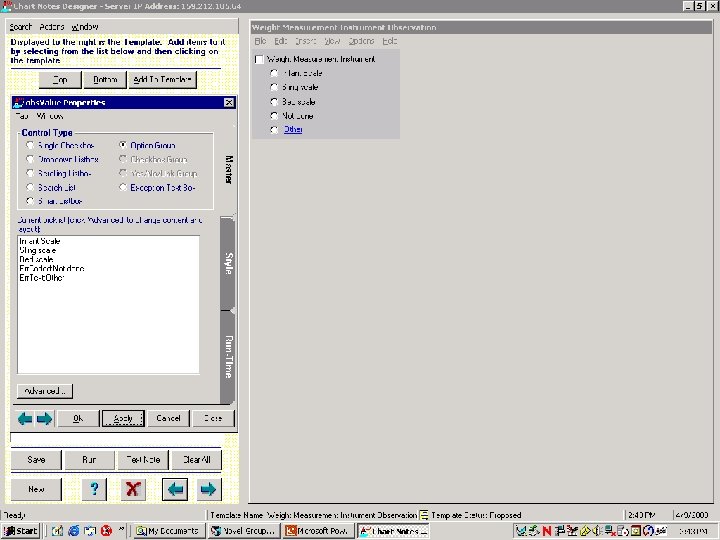Open the Window menu in the designer menu bar
The height and width of the screenshot is (540, 720).
[x=85, y=27]
